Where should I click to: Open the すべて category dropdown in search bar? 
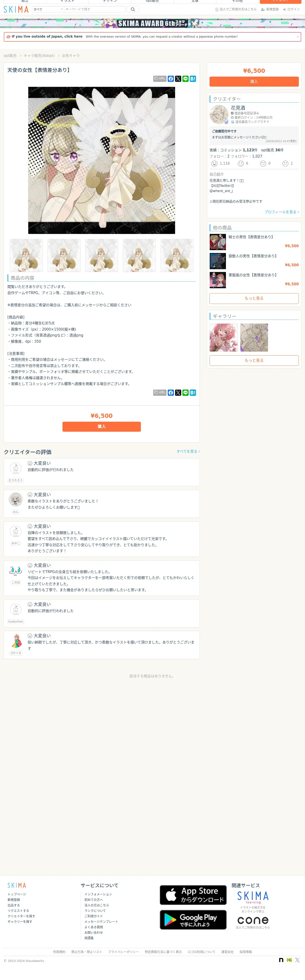coord(48,9)
